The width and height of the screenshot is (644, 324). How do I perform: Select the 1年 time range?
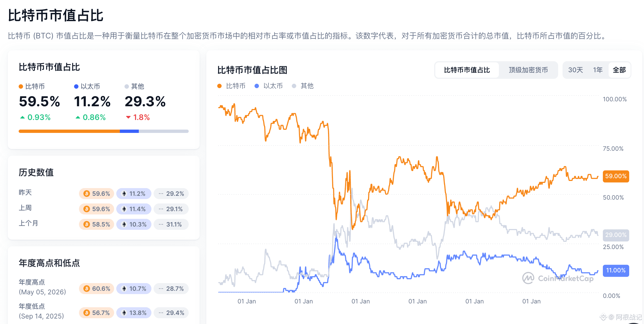(598, 70)
